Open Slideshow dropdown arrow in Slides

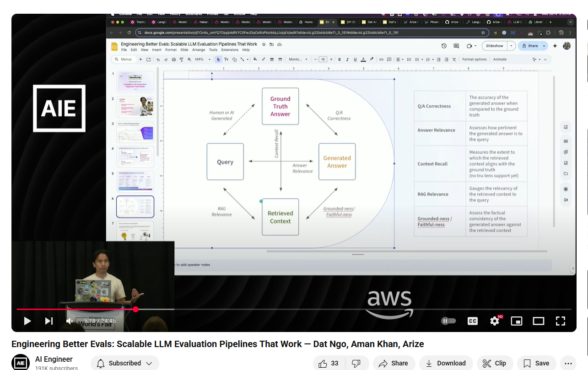point(511,46)
